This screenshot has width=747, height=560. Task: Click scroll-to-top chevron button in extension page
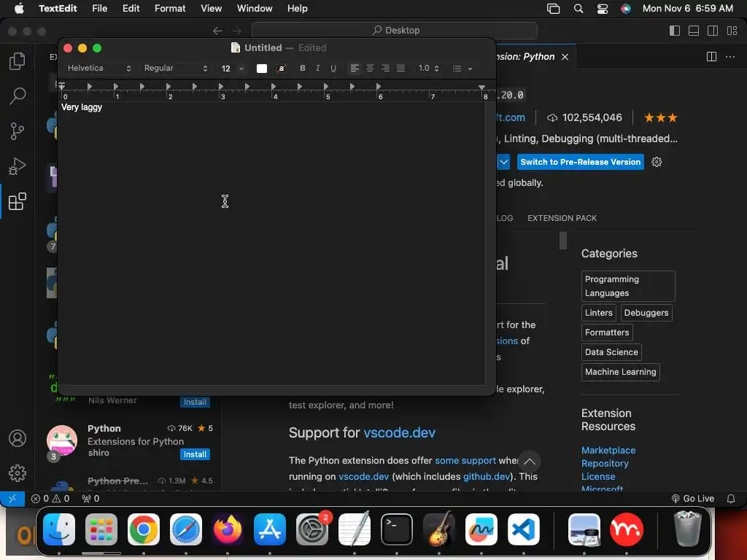[x=530, y=462]
